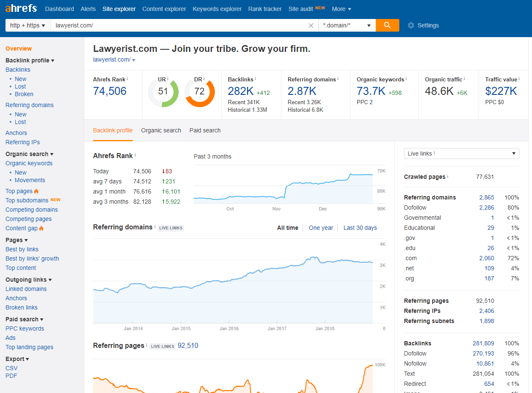Open Referring IPs sidebar link
Image resolution: width=532 pixels, height=393 pixels.
[x=23, y=142]
